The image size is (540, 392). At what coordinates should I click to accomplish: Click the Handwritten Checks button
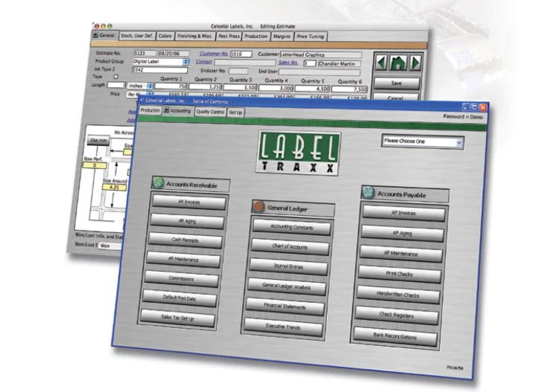click(x=397, y=295)
